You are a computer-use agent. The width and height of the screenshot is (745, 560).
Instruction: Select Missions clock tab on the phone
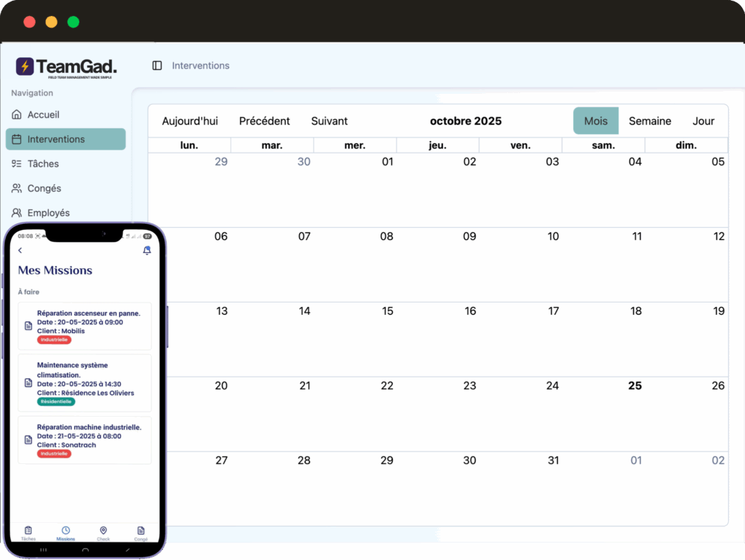[65, 533]
